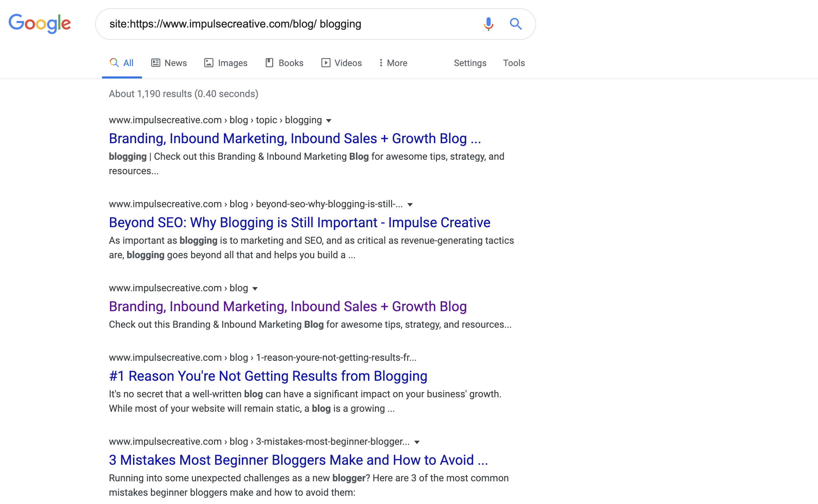Image resolution: width=818 pixels, height=504 pixels.
Task: Click the Google logo to return home
Action: 40,23
